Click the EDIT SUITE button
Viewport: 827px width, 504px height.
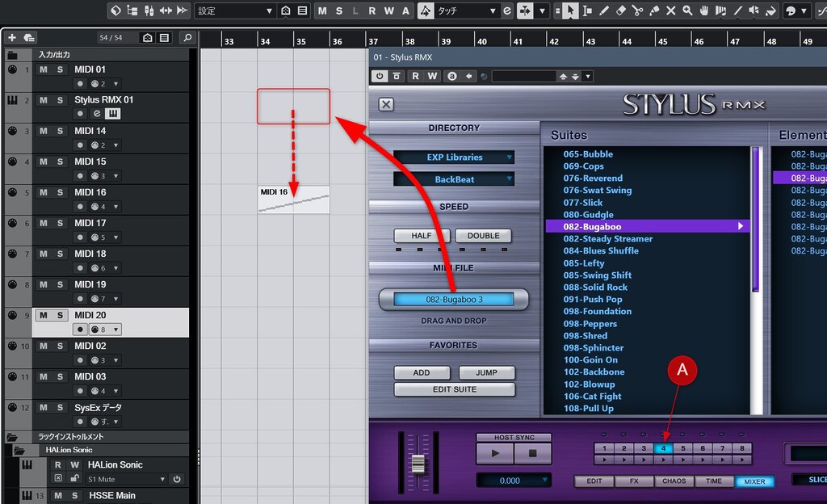pos(454,389)
